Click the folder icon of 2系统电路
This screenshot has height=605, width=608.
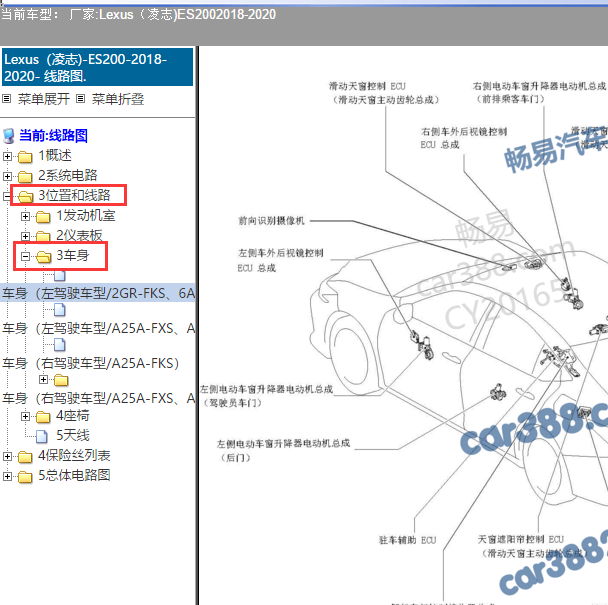(x=25, y=176)
